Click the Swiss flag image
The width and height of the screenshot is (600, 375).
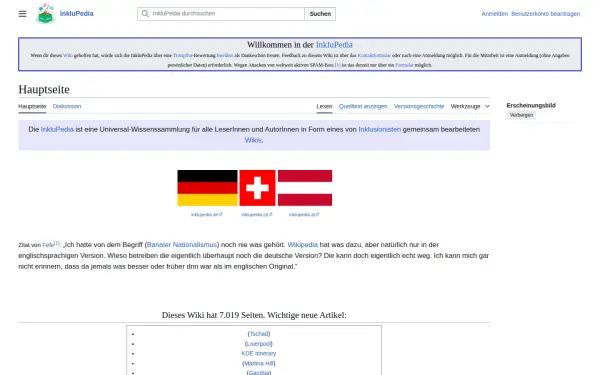click(257, 188)
